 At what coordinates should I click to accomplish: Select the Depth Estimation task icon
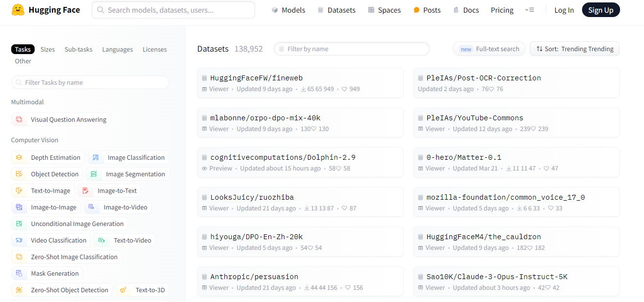20,158
